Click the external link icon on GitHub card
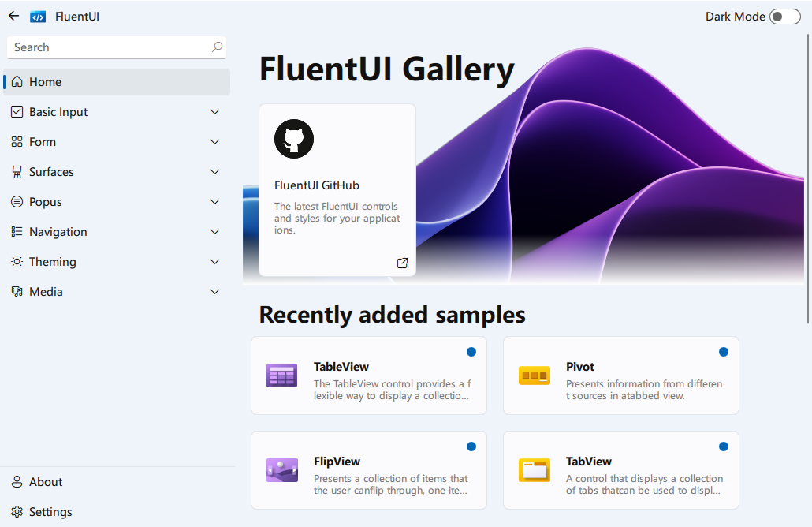The height and width of the screenshot is (527, 812). 402,263
